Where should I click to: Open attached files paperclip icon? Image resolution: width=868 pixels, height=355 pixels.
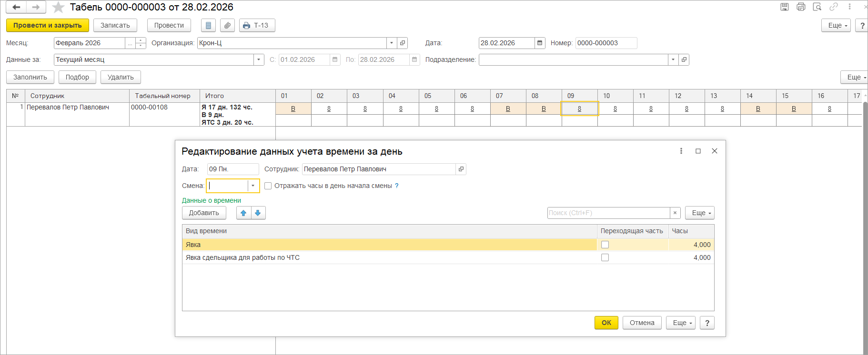point(227,26)
